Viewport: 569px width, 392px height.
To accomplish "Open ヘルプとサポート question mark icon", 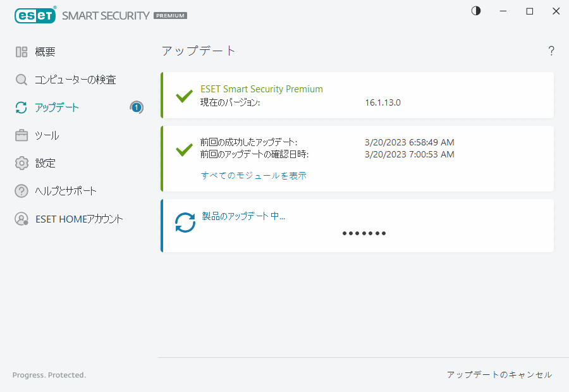I will [21, 191].
